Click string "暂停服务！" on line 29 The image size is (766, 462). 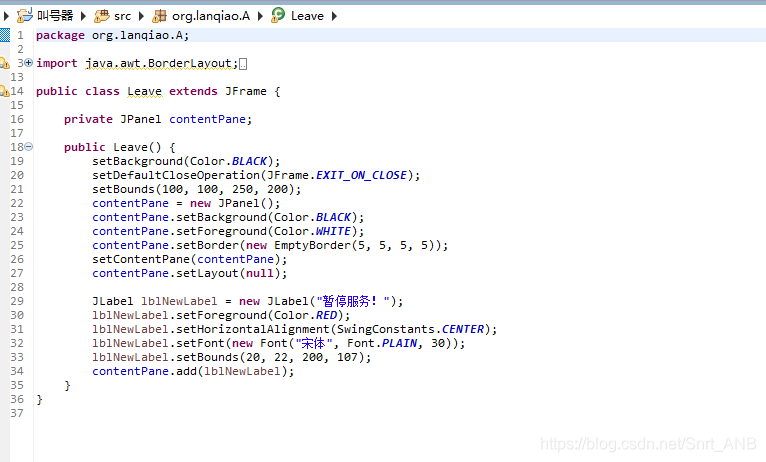354,301
